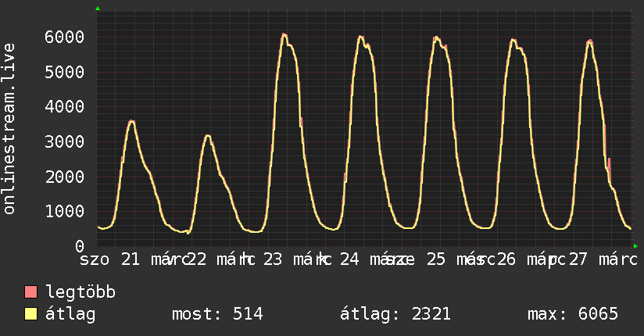The image size is (644, 336).
Task: Click the 0 y-axis label
Action: (x=80, y=246)
